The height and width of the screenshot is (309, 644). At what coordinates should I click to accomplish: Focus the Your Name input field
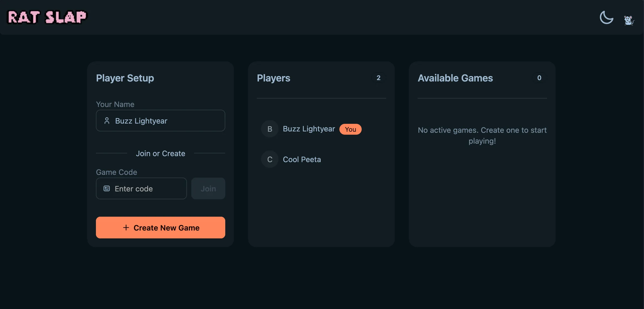168,121
